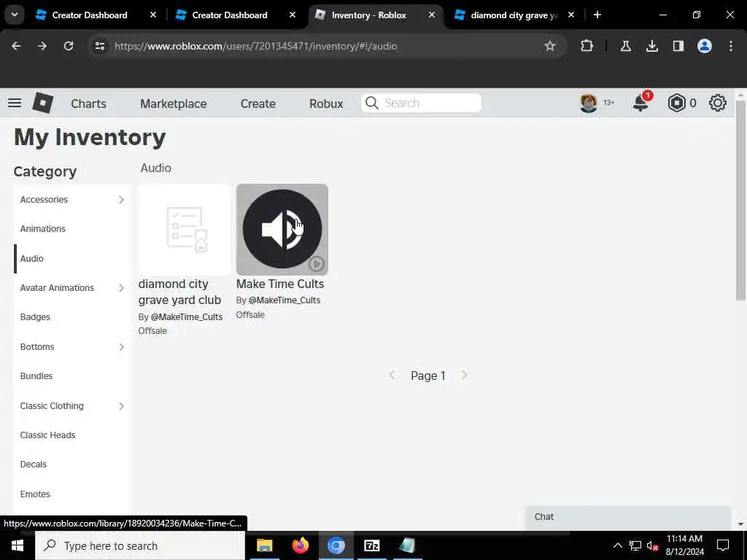Open the Marketplace navigation item

pos(174,104)
